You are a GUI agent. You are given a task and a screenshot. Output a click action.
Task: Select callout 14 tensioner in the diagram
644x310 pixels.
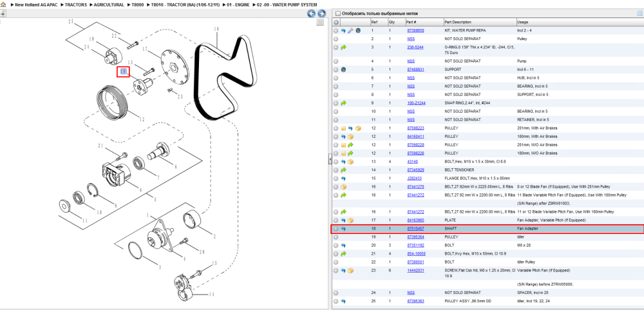211,295
